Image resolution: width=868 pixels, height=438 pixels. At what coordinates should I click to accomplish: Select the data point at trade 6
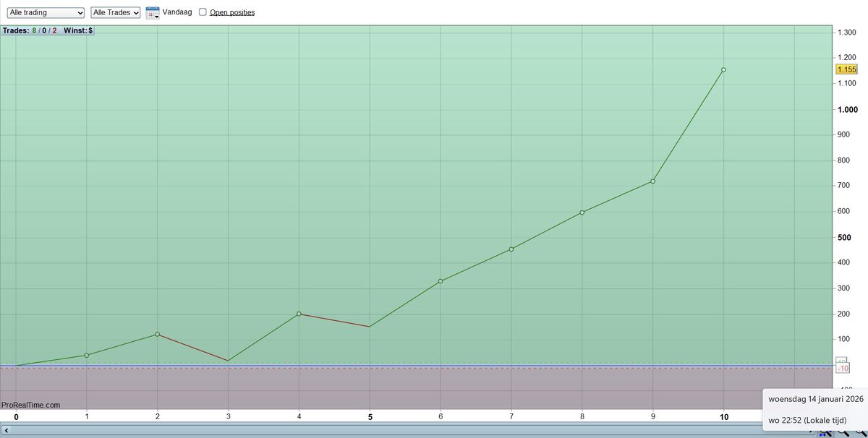pos(441,280)
